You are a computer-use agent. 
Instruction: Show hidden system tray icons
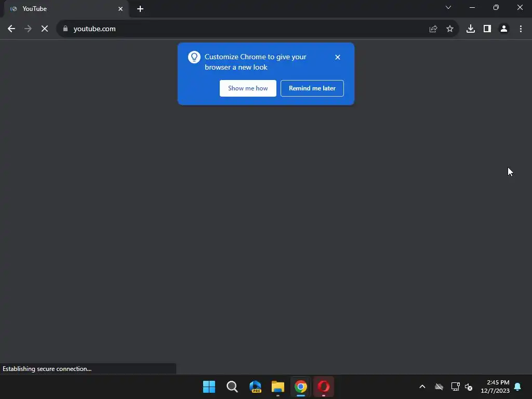point(422,387)
